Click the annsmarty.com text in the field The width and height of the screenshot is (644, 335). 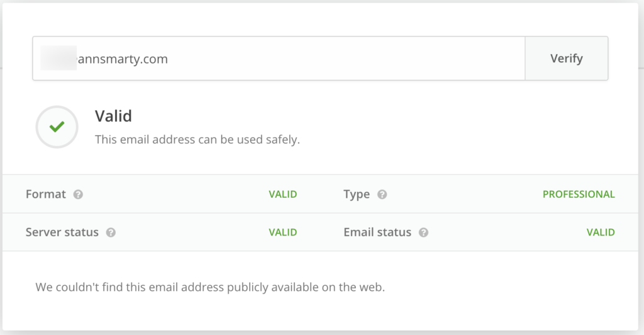click(123, 59)
